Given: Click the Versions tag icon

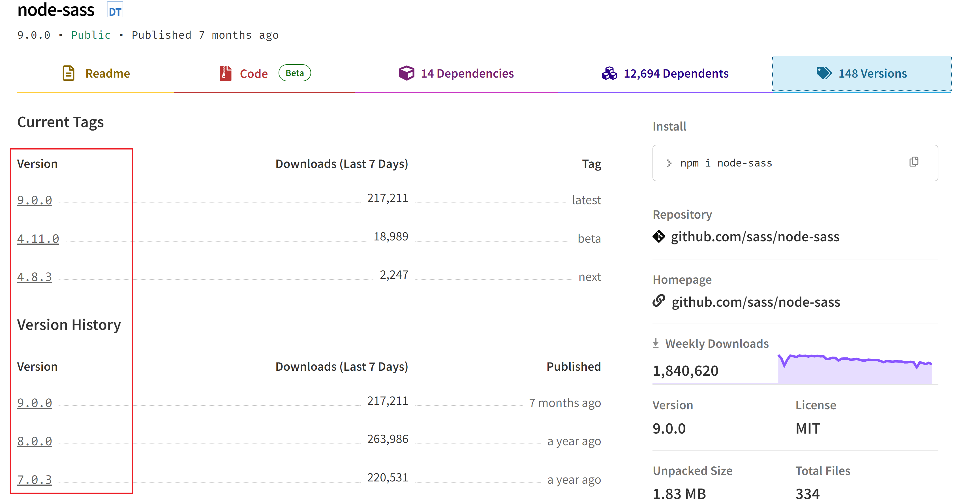Looking at the screenshot, I should (824, 73).
